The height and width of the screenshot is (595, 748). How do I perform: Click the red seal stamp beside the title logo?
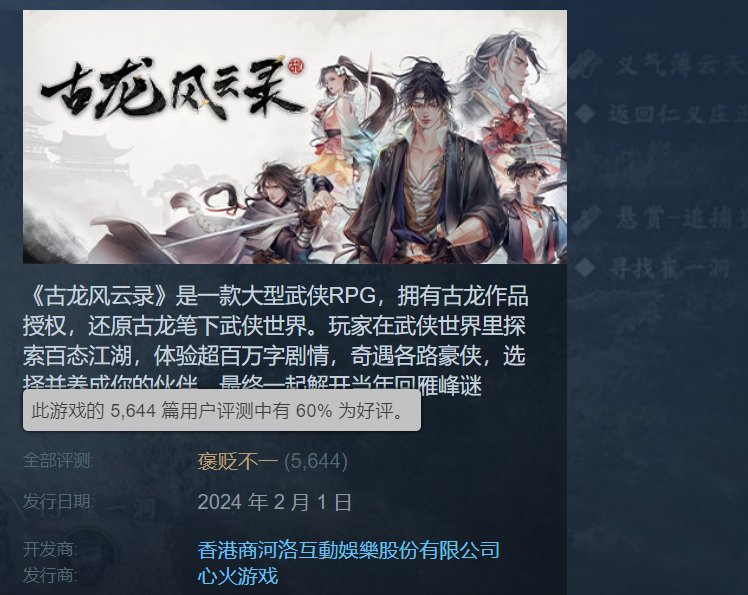pos(296,66)
